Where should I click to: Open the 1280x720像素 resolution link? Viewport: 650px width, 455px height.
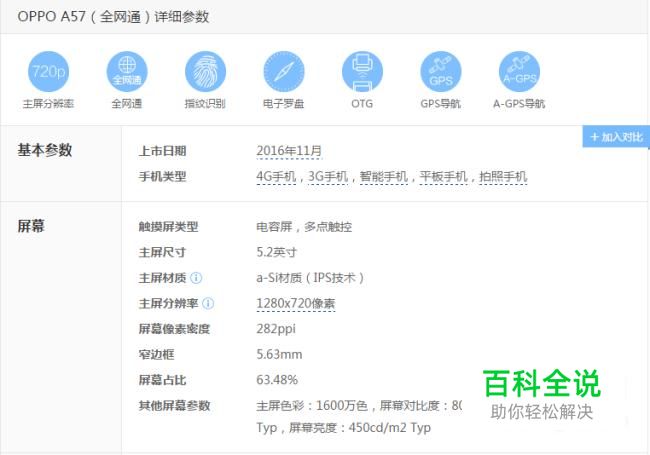click(x=296, y=303)
